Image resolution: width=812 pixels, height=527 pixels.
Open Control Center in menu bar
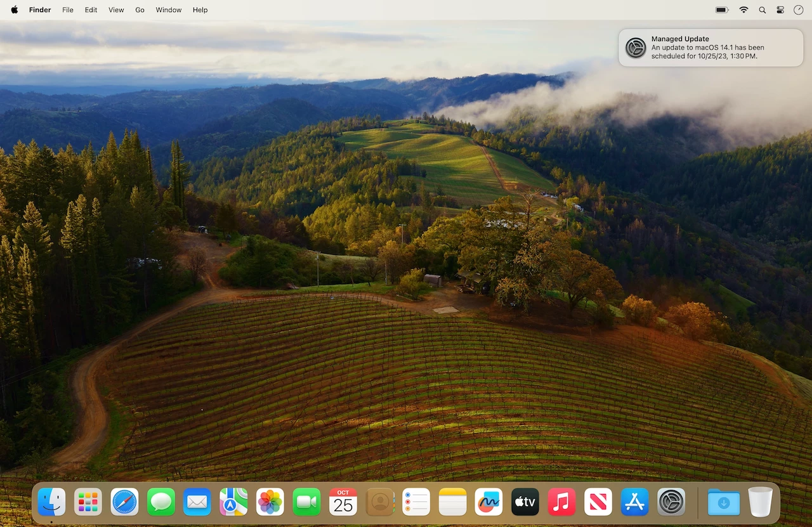[x=780, y=10]
